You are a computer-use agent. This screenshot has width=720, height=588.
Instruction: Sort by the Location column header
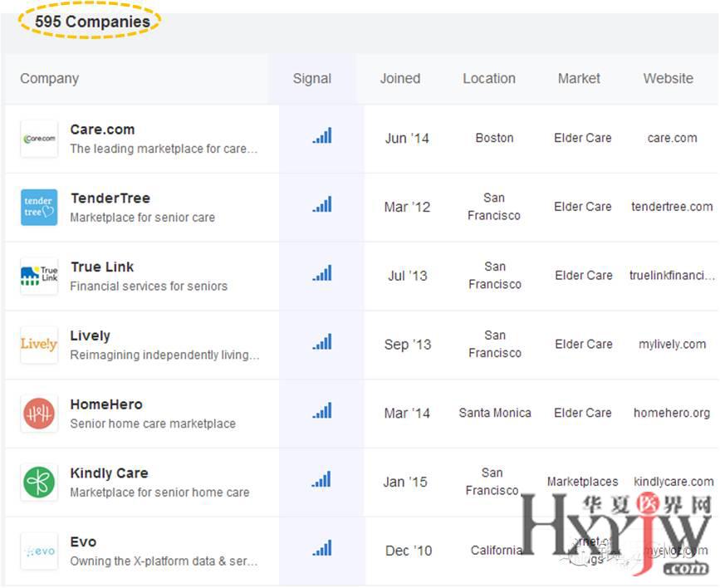(x=489, y=79)
